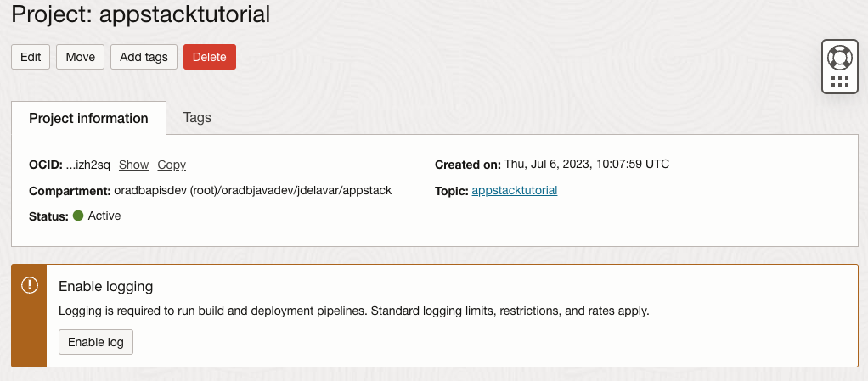Click the logging requirement description text

click(353, 311)
